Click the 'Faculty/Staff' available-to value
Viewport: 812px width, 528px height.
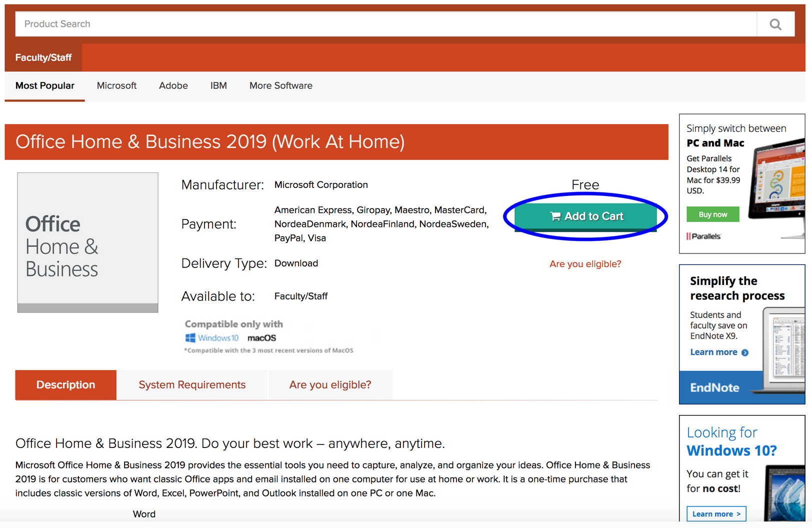301,296
